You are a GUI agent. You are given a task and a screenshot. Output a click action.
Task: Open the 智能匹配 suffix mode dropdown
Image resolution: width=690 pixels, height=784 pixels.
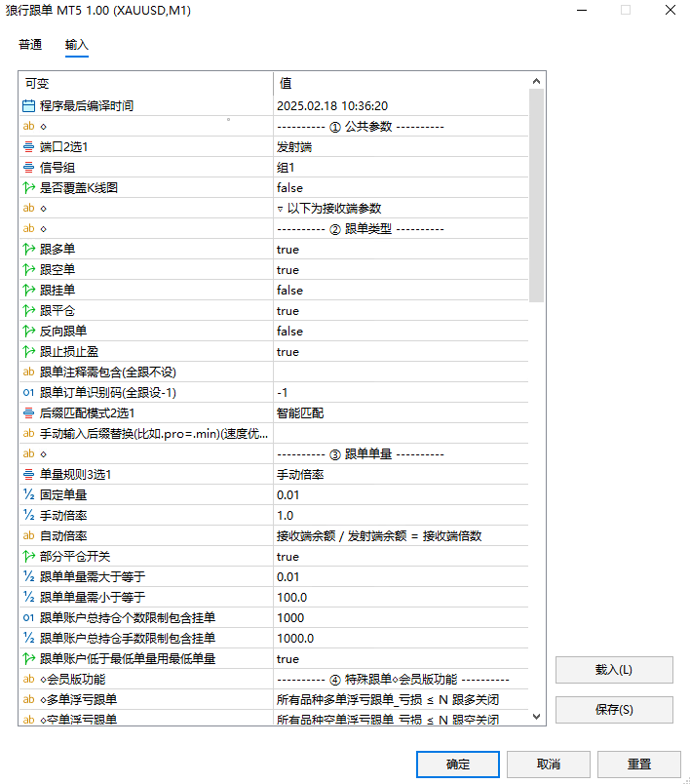[401, 413]
